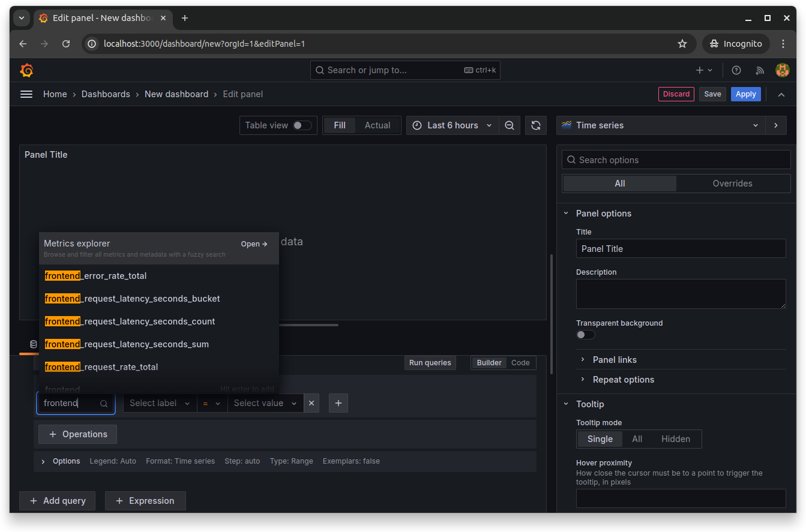Click the Grafana logo icon
806x532 pixels.
(x=26, y=71)
